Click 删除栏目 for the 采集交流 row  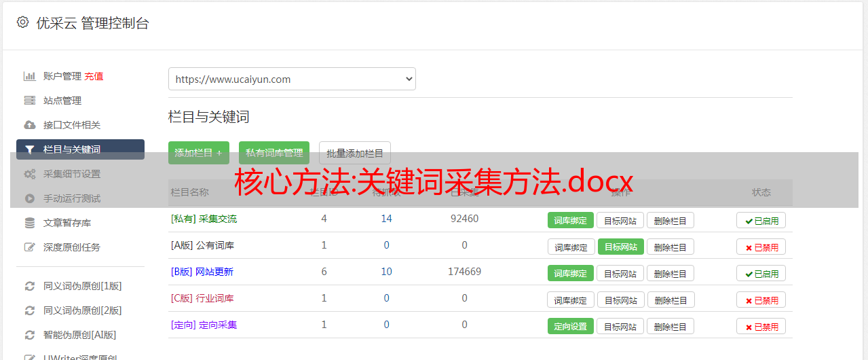click(x=671, y=220)
